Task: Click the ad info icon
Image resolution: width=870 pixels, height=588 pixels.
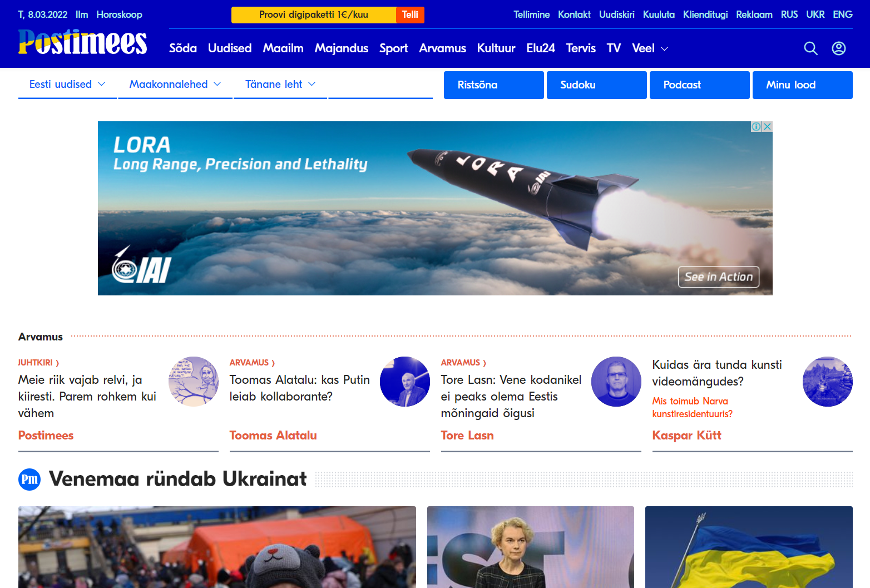Action: (x=756, y=126)
